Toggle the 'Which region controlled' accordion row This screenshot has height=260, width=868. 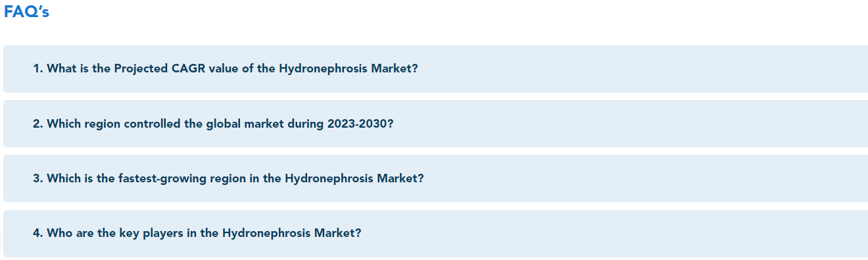pyautogui.click(x=435, y=124)
